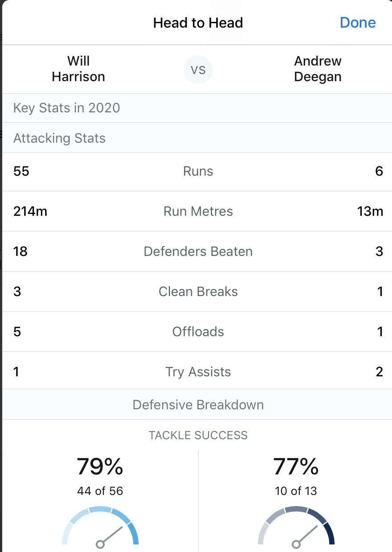The image size is (392, 552).
Task: Click the 79% tackle success value
Action: tap(100, 466)
